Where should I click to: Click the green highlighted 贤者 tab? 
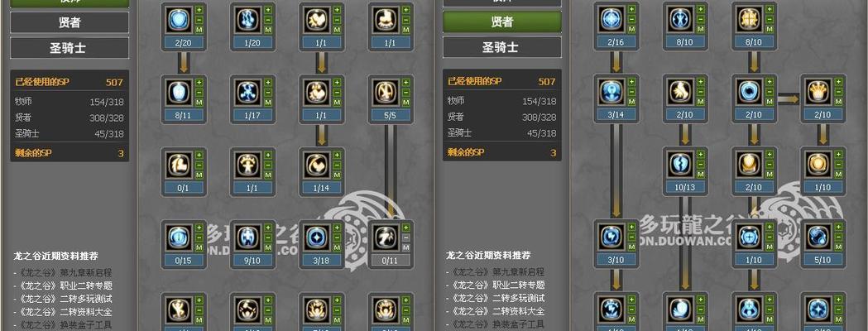[502, 22]
